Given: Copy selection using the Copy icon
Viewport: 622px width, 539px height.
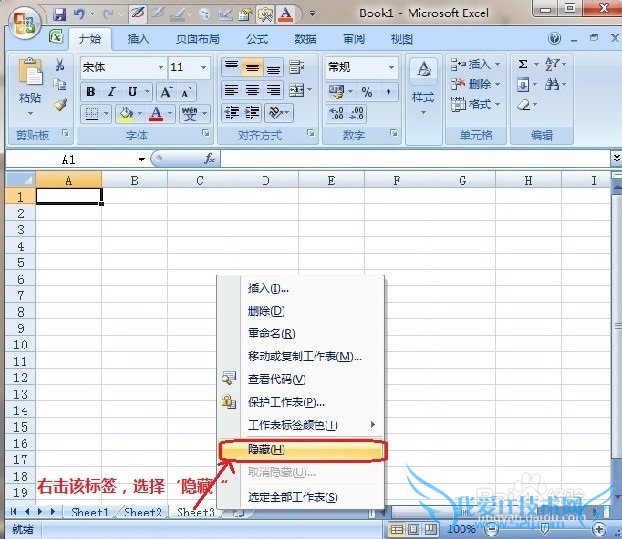Looking at the screenshot, I should [x=60, y=84].
